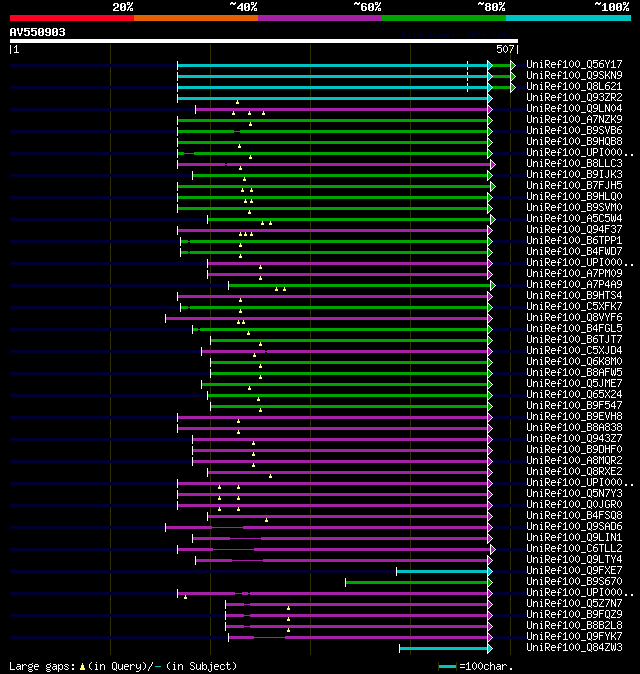Select the UniRef100_B9HTS4 label
The height and width of the screenshot is (674, 640).
574,296
